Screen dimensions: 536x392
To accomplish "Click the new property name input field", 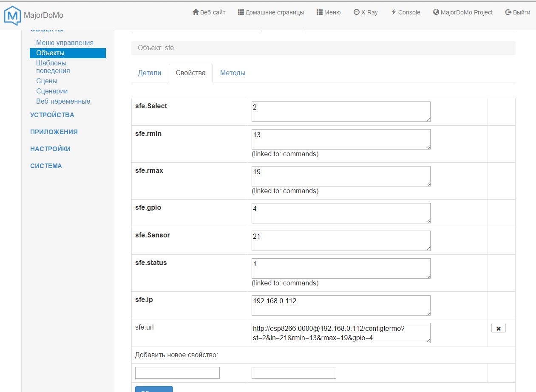I will (177, 373).
